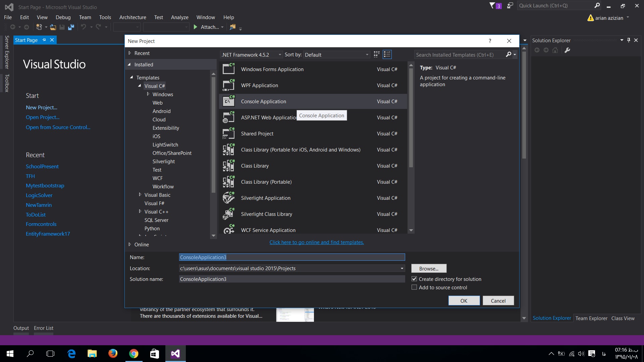Click the ASP.NET Web Application icon
The height and width of the screenshot is (362, 644).
[x=229, y=117]
